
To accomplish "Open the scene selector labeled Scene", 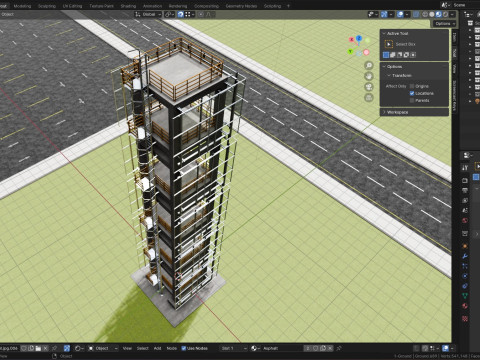I will (x=460, y=5).
